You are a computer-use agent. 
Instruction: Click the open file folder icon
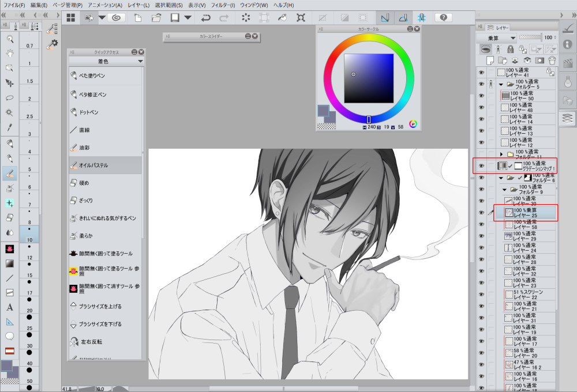tap(156, 17)
